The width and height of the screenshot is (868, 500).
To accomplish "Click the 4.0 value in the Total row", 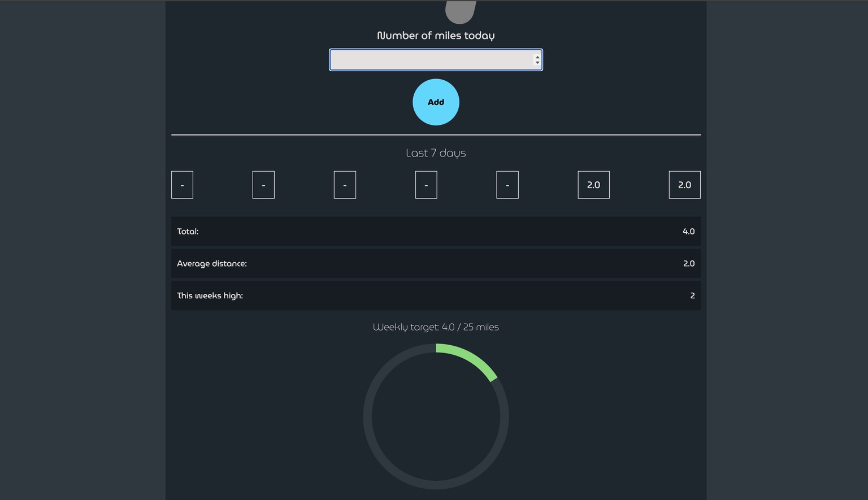I will (x=688, y=232).
